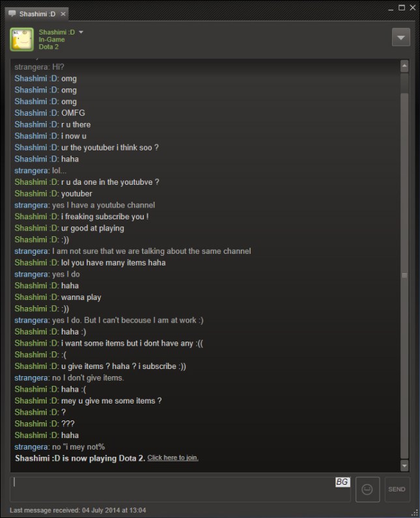This screenshot has width=420, height=518.
Task: Click the scrollbar up arrow
Action: (x=404, y=66)
